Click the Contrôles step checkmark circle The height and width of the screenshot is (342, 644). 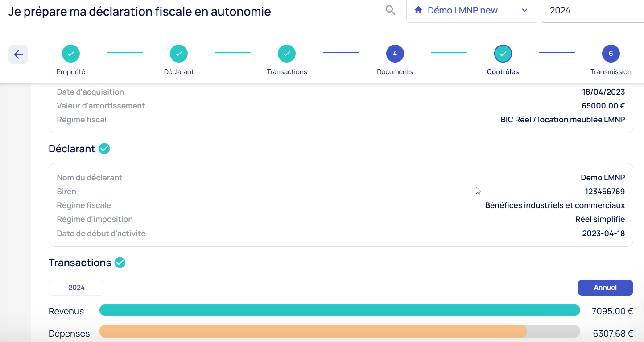[503, 54]
